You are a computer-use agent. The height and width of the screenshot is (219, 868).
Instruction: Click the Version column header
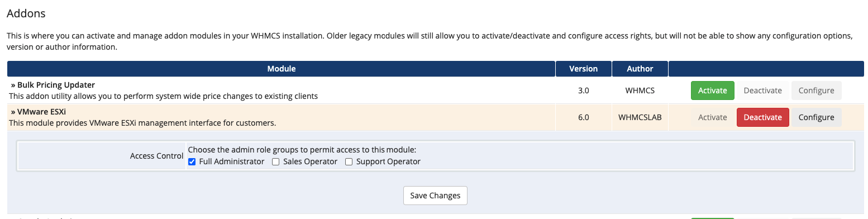[x=583, y=69]
